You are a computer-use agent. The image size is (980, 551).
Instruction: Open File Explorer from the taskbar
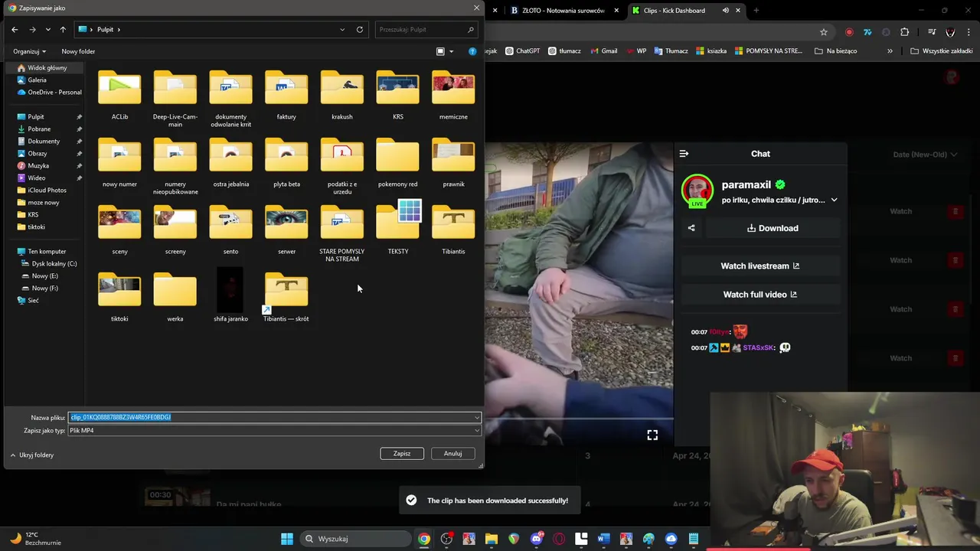click(x=492, y=539)
